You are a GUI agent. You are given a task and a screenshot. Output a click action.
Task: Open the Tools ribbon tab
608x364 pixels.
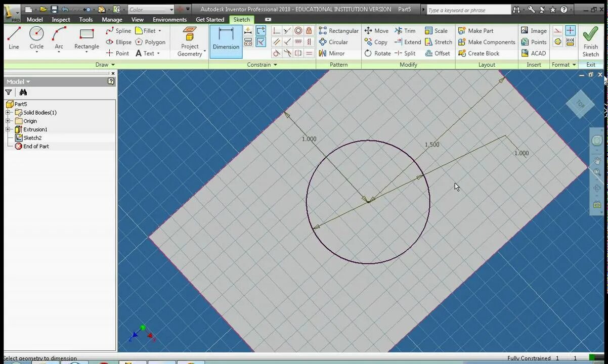86,20
